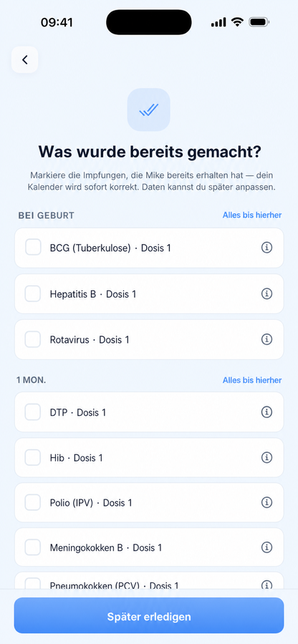Show info icon for Hepatitis B
Screen dimensions: 298x644
pos(266,293)
